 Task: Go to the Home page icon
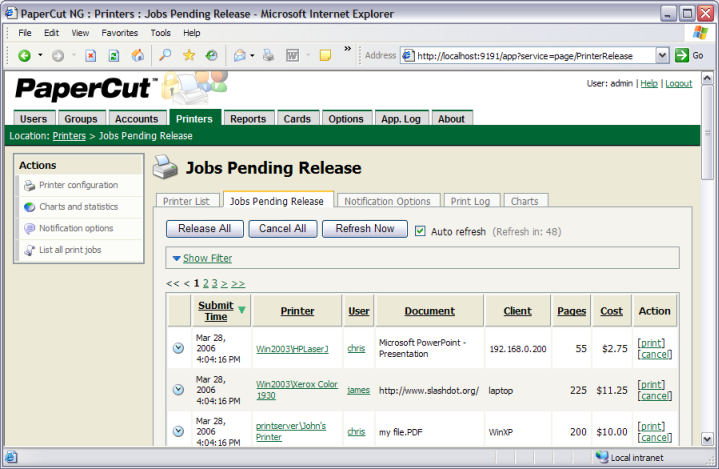pyautogui.click(x=138, y=55)
